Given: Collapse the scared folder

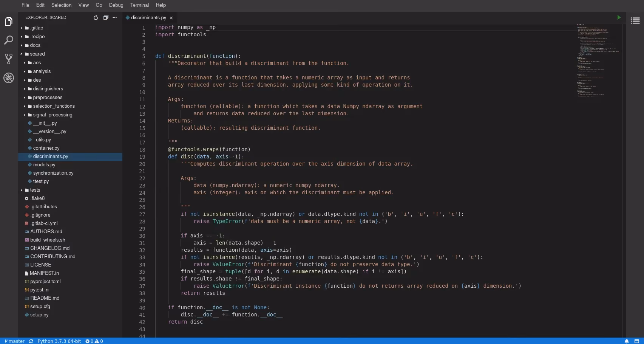Looking at the screenshot, I should pyautogui.click(x=70, y=54).
